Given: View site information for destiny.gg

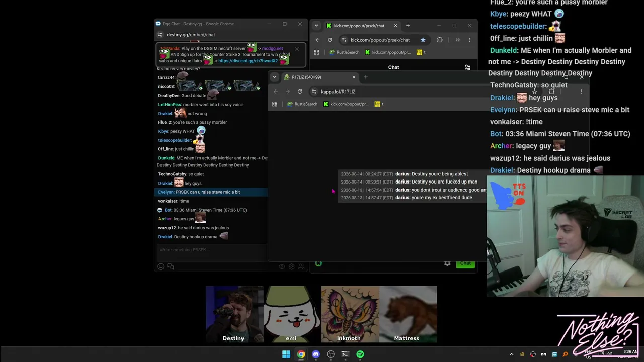Looking at the screenshot, I should [x=160, y=35].
